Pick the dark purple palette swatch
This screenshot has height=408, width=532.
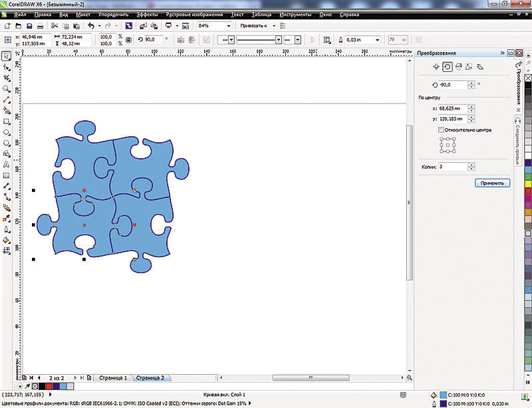coord(528,162)
